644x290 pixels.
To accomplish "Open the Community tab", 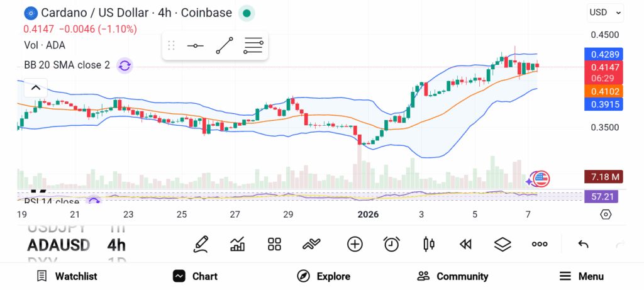I will (x=453, y=276).
